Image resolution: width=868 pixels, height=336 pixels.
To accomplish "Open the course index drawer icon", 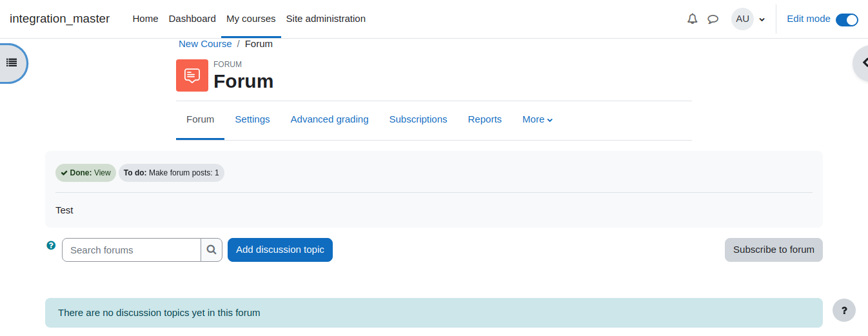I will pyautogui.click(x=12, y=63).
